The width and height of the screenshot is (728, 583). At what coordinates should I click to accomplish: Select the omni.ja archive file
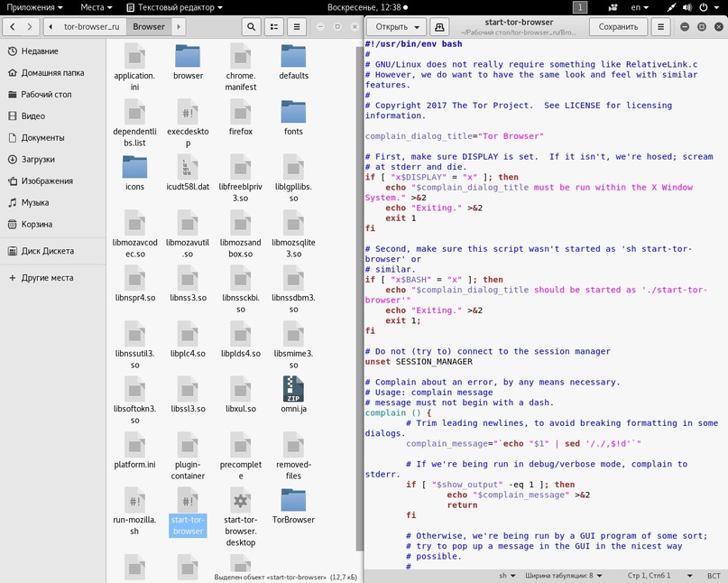click(293, 395)
